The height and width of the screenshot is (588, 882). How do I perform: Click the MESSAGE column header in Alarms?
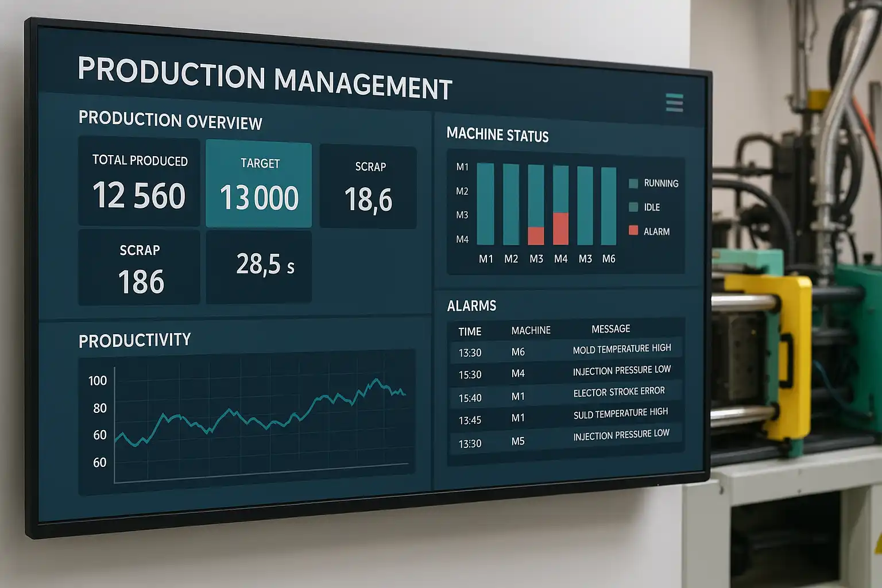pos(611,328)
